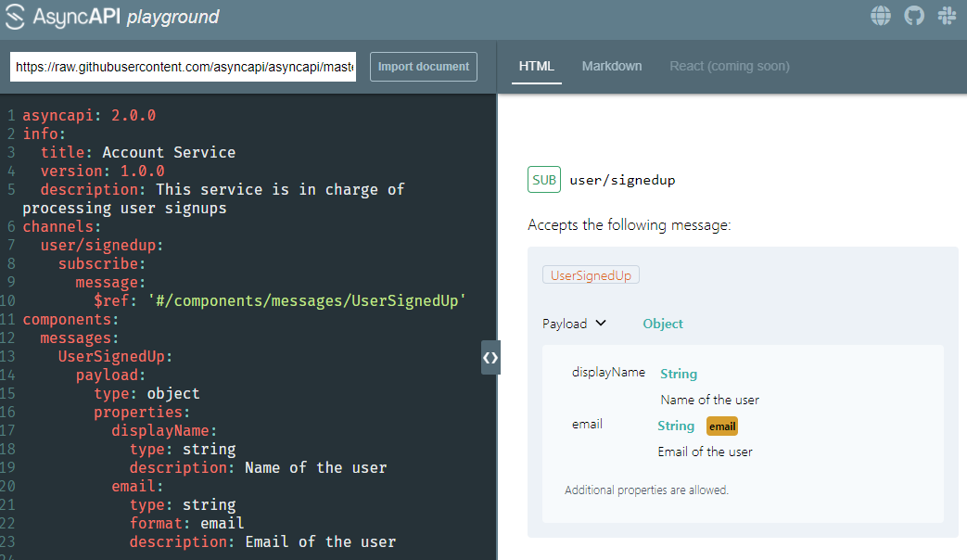Screen dimensions: 967x560
Task: Open the Slack community icon
Action: 947,16
